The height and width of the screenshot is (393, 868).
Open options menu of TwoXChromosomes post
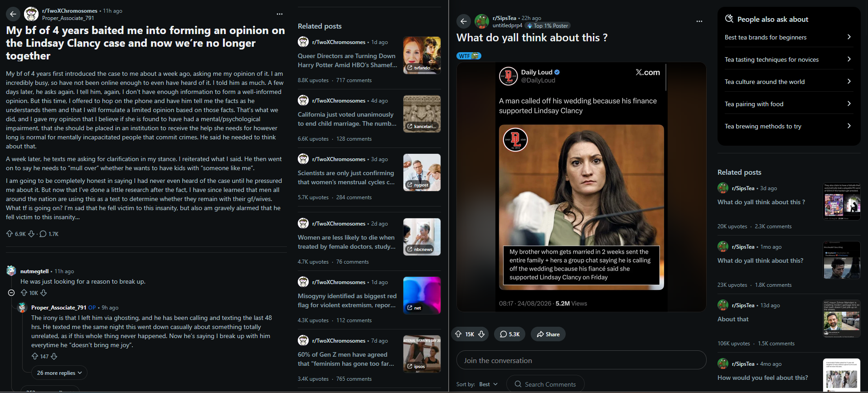(x=280, y=14)
